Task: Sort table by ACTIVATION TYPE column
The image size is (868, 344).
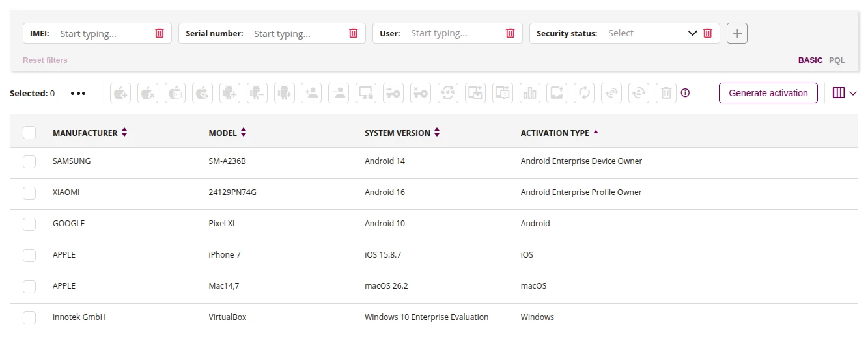Action: pos(559,133)
